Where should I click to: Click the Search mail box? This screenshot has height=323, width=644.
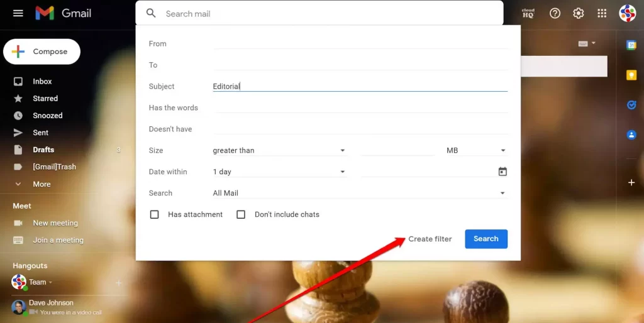tap(319, 14)
